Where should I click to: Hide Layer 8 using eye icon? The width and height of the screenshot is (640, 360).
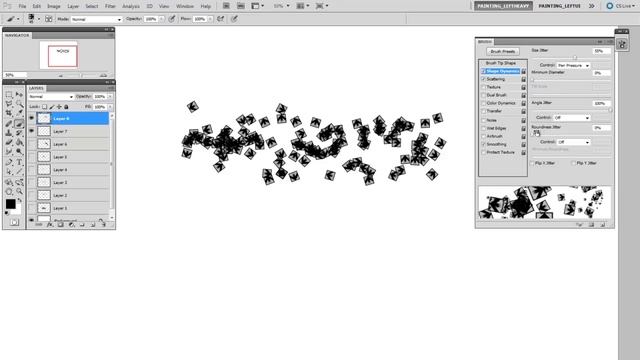click(x=31, y=118)
